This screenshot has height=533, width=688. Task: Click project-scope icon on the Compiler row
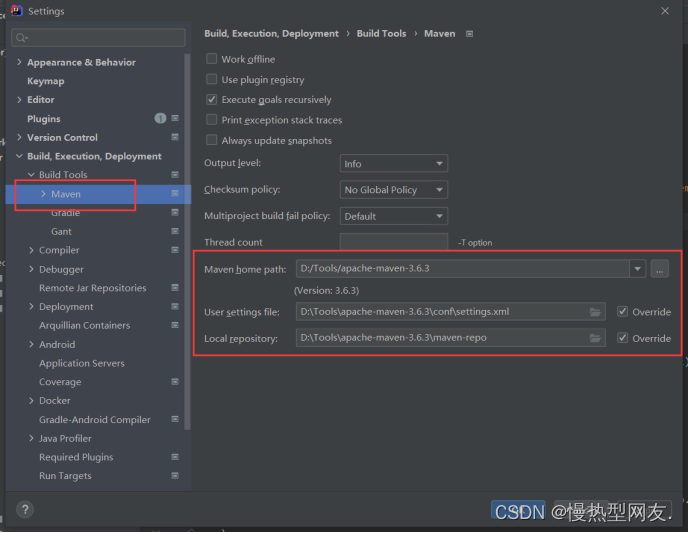pyautogui.click(x=175, y=250)
